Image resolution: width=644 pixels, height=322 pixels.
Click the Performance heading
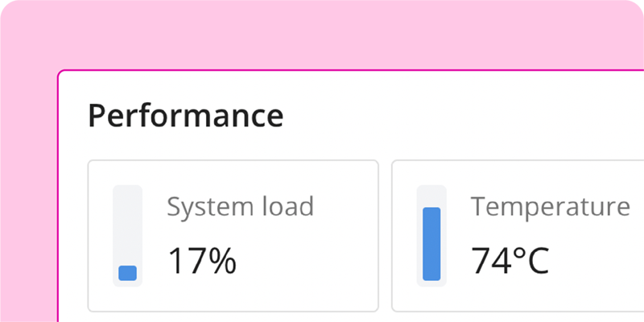pos(186,117)
